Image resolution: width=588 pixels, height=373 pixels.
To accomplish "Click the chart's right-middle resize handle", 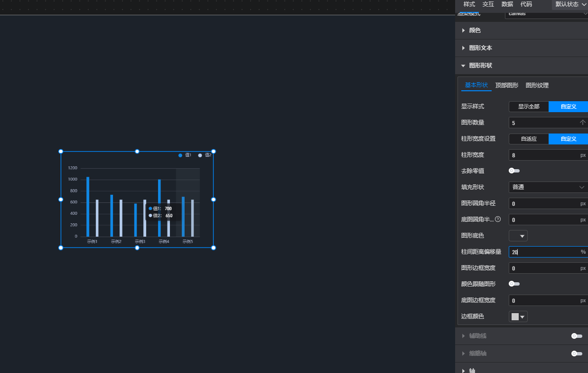I will click(214, 200).
